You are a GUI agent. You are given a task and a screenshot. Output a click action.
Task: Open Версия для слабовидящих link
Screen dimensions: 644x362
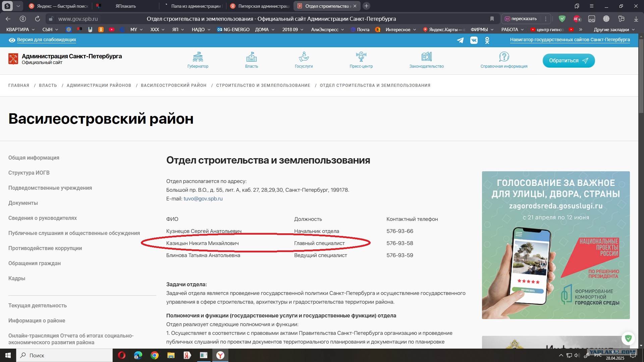pos(47,40)
